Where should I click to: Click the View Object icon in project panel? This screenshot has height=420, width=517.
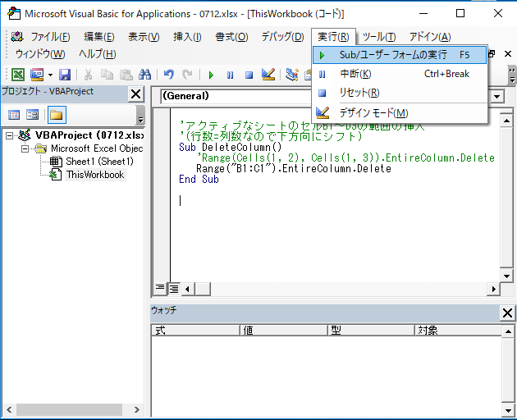coord(32,115)
